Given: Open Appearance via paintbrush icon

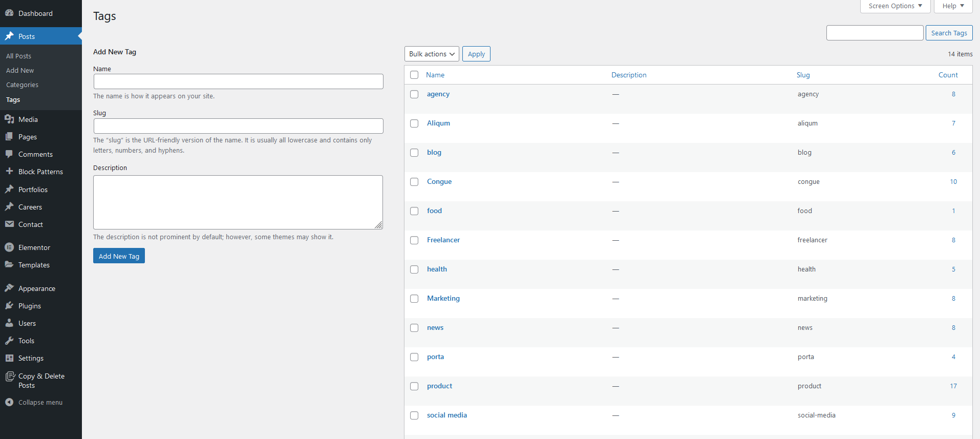Looking at the screenshot, I should coord(9,288).
